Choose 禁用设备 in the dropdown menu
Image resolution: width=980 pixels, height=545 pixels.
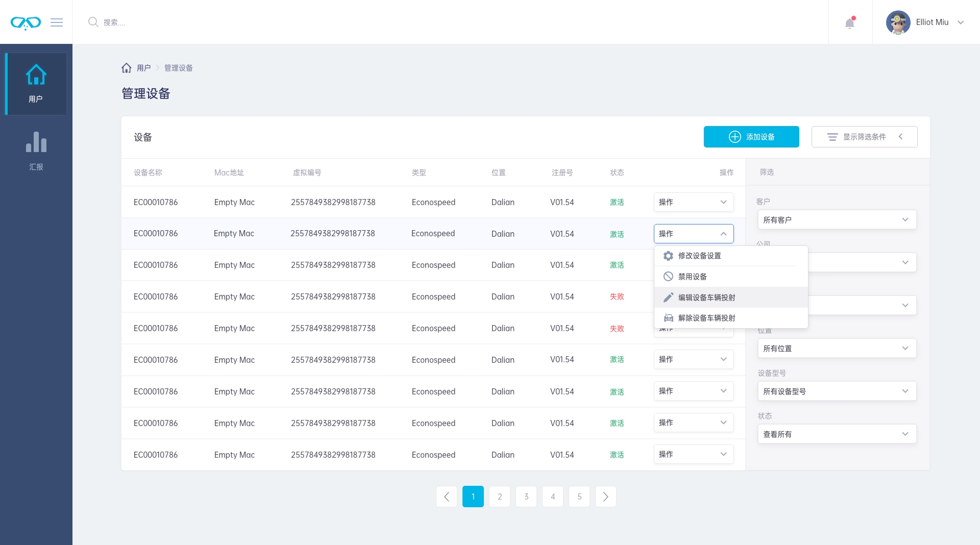692,277
